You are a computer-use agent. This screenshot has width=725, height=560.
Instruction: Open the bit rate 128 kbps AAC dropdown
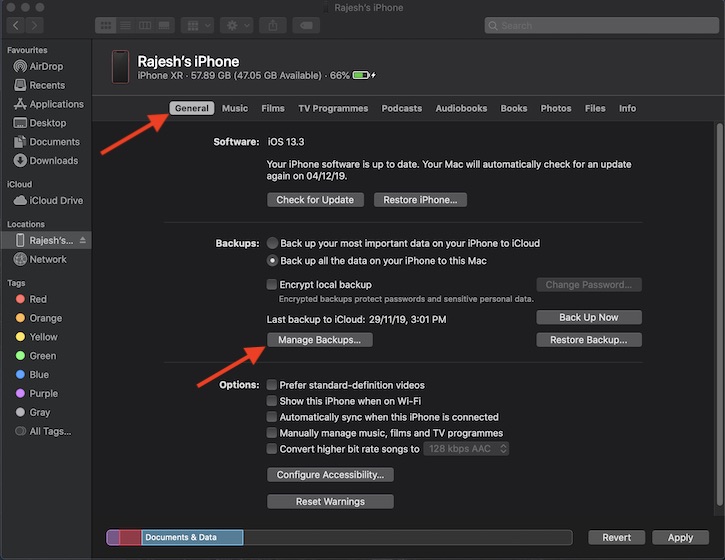[x=466, y=449]
